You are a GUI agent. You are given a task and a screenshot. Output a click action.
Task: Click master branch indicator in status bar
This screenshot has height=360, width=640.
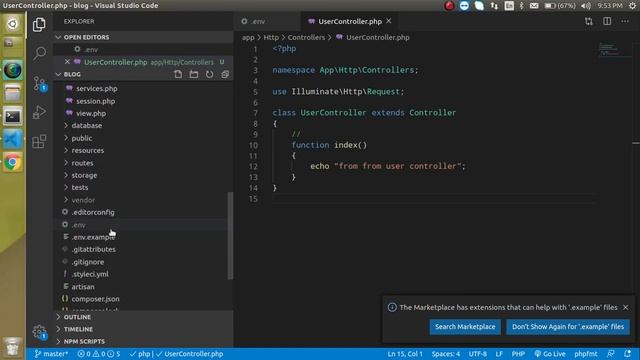[x=51, y=354]
